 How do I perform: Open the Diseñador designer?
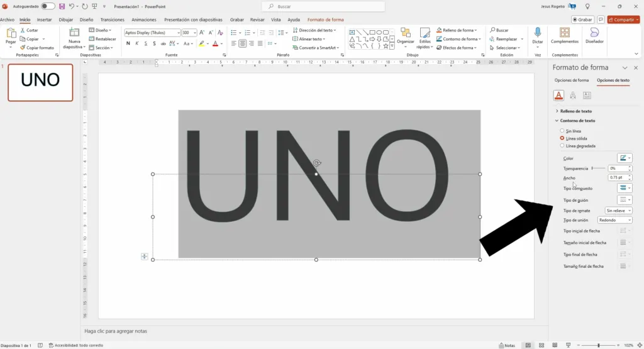[x=594, y=36]
